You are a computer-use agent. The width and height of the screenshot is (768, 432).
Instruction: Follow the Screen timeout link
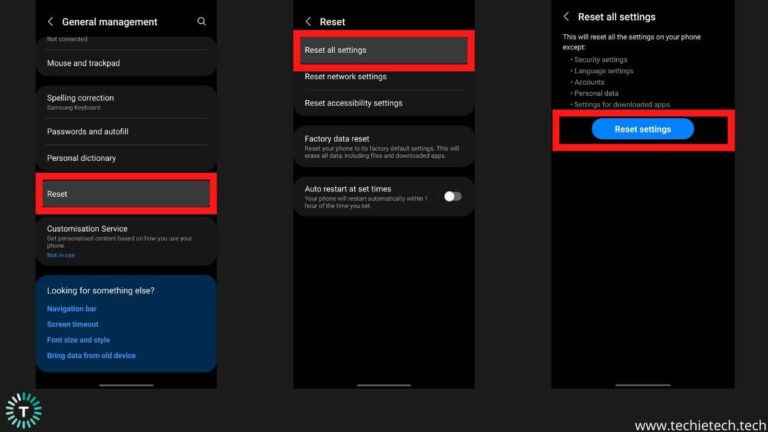[73, 325]
